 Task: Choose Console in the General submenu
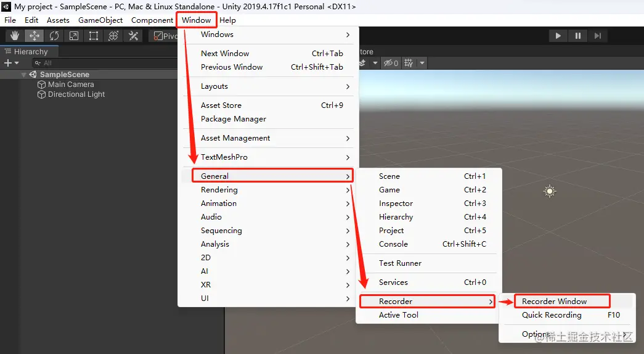point(429,244)
